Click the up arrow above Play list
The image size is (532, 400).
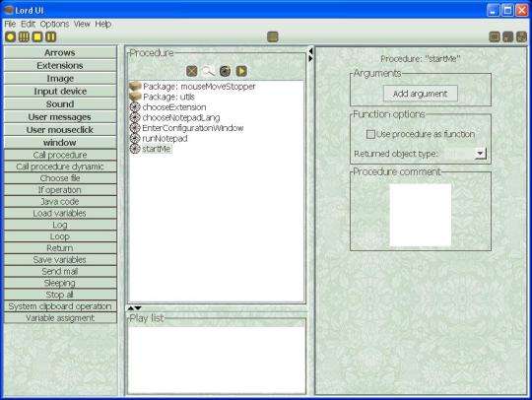131,308
